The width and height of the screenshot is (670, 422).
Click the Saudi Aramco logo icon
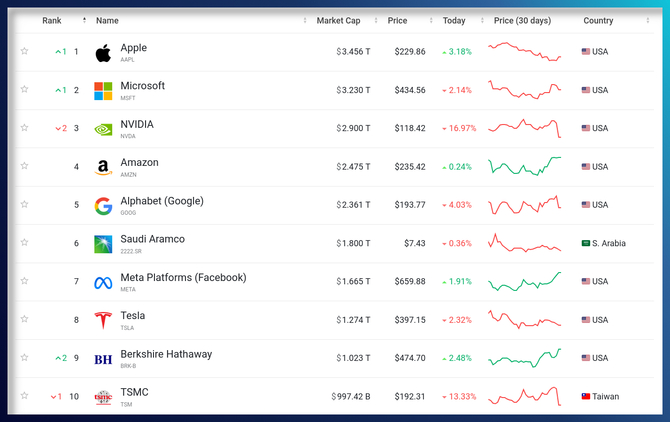click(103, 244)
